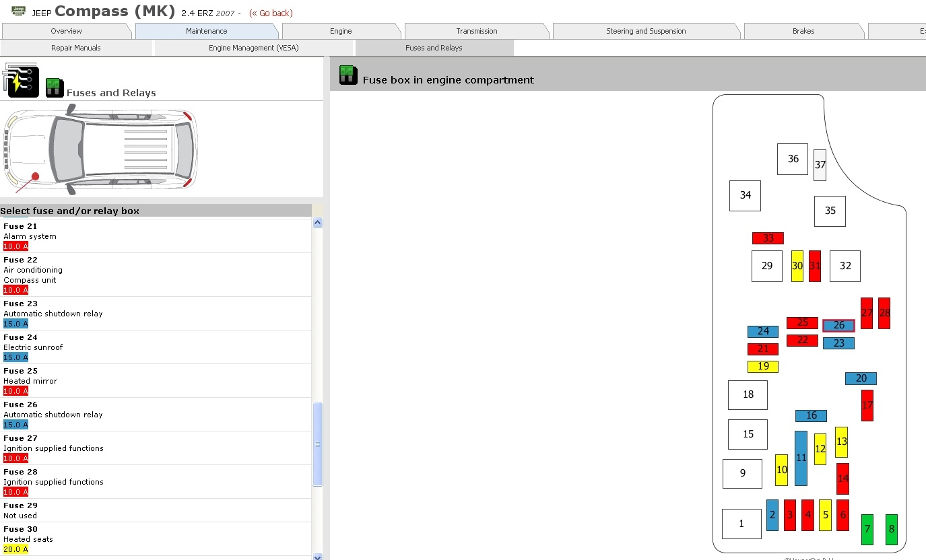Click red fuse 31 in diagram
The image size is (926, 560).
[815, 266]
